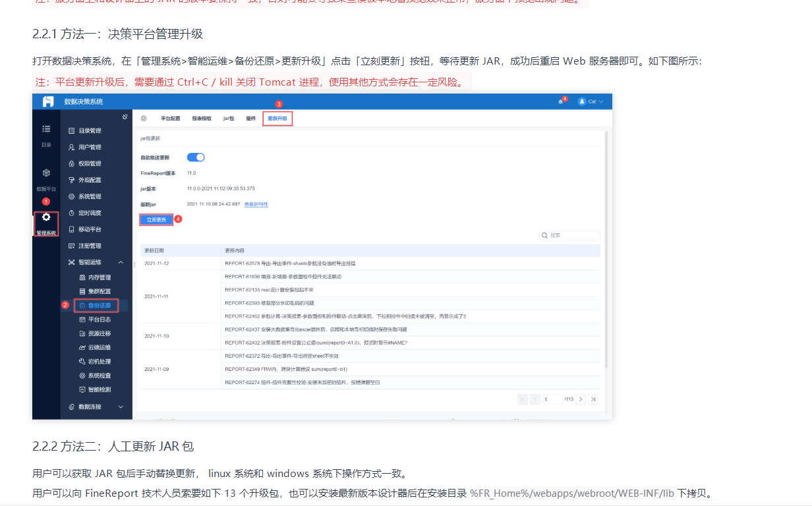Switch to the 插件 tab

250,119
